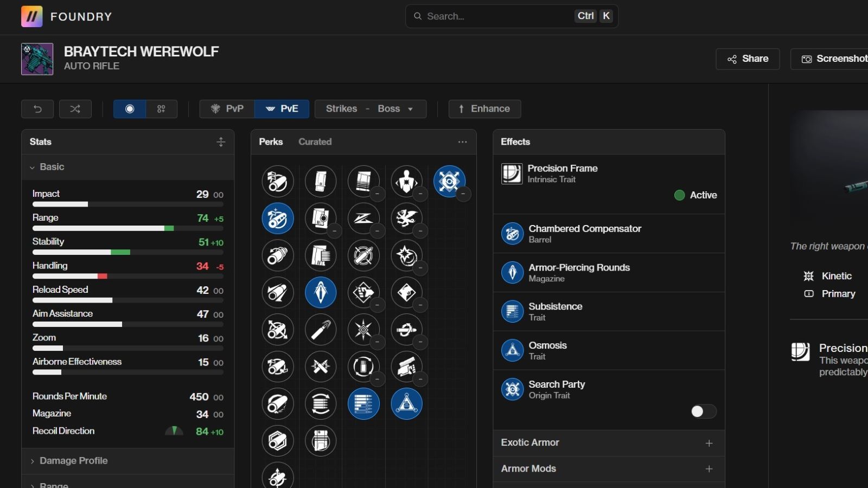Screen dimensions: 868x488
Task: Toggle the Search Party effect switch
Action: [703, 412]
